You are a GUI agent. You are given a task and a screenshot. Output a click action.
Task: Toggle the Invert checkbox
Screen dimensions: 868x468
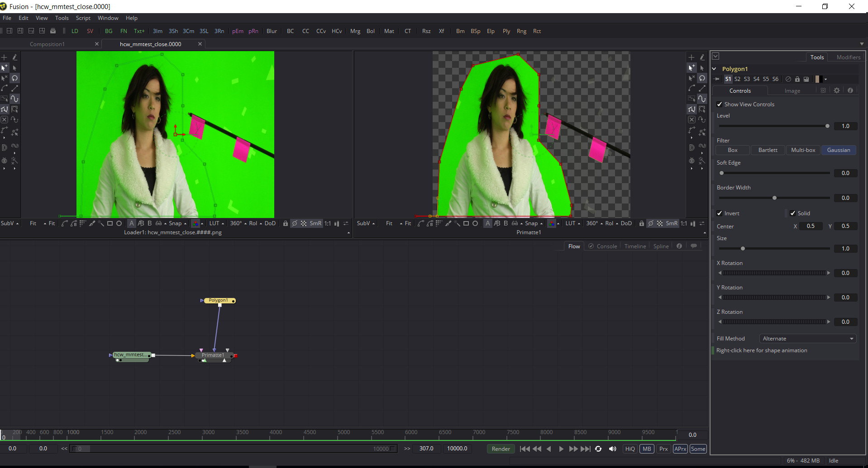pyautogui.click(x=720, y=213)
